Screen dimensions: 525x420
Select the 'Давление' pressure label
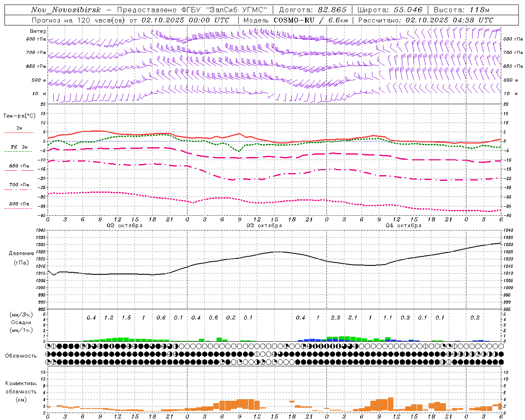[x=21, y=253]
